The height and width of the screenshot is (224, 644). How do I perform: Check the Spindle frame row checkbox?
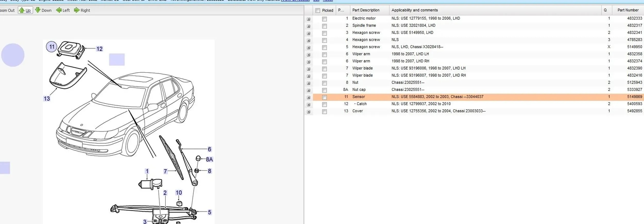pos(324,26)
